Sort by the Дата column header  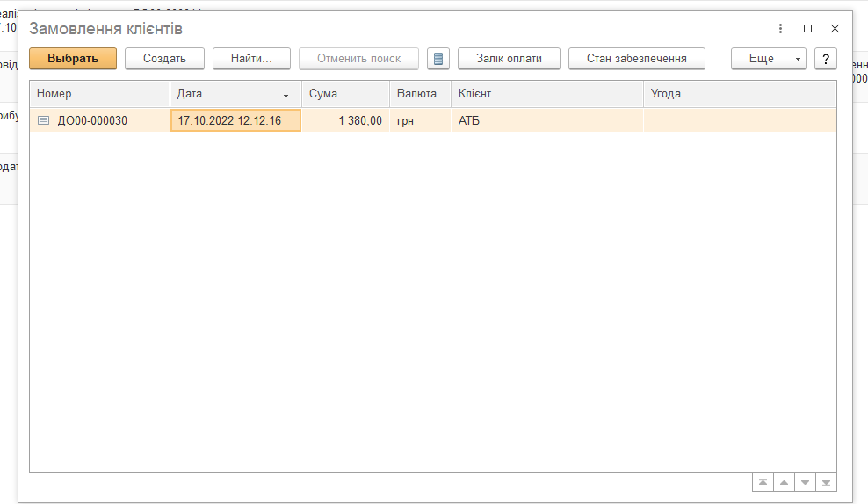click(235, 93)
